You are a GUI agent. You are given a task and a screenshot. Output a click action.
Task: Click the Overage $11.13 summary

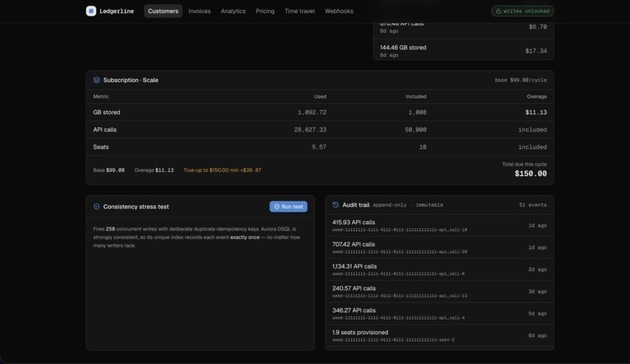(154, 170)
